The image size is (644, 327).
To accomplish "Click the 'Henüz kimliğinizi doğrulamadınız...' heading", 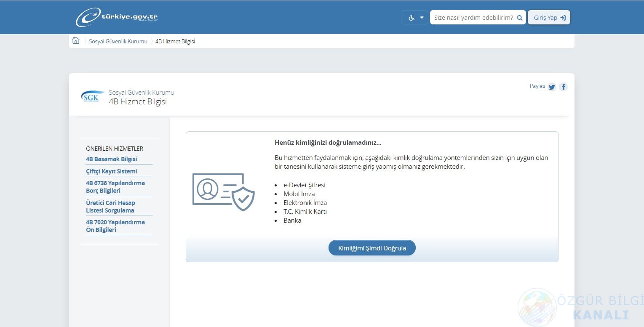I will coord(328,143).
